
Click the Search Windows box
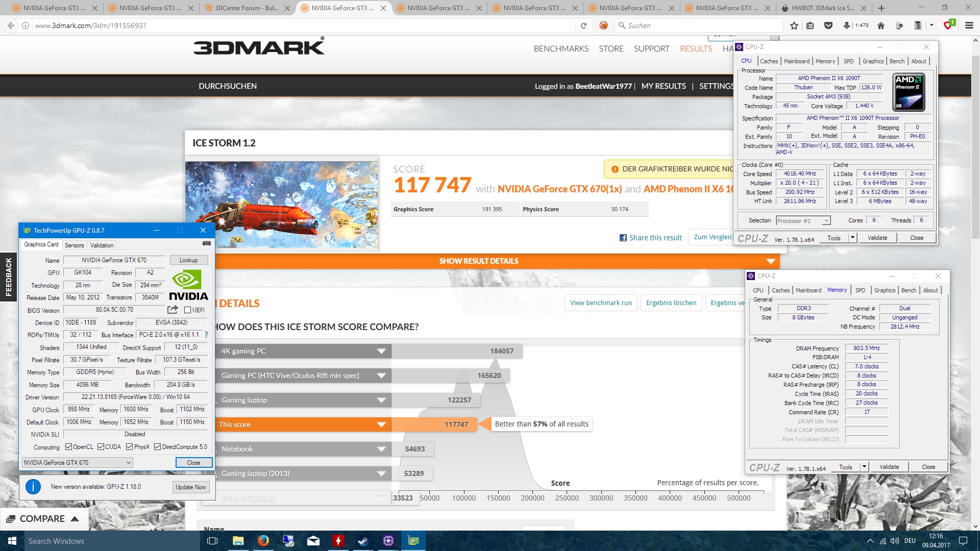pyautogui.click(x=112, y=541)
